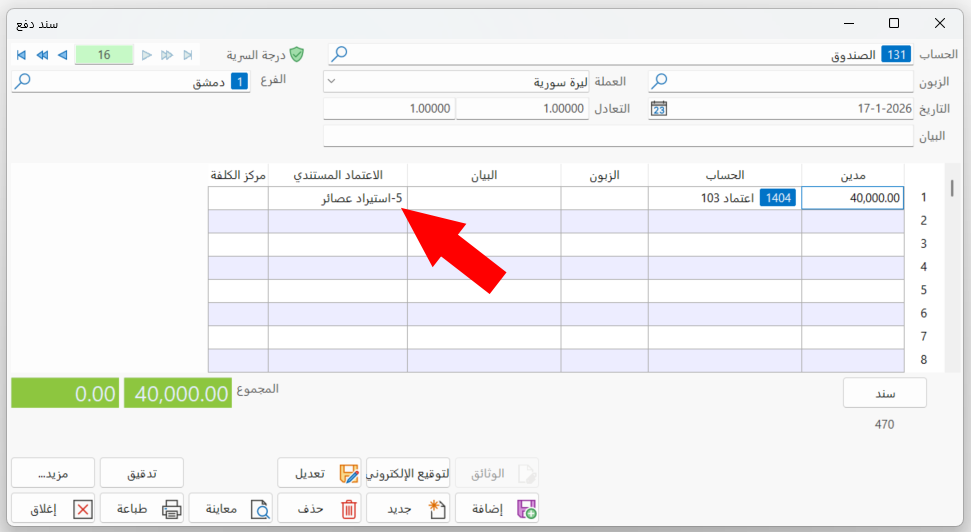Click the الحساب column header in grid

pos(725,176)
